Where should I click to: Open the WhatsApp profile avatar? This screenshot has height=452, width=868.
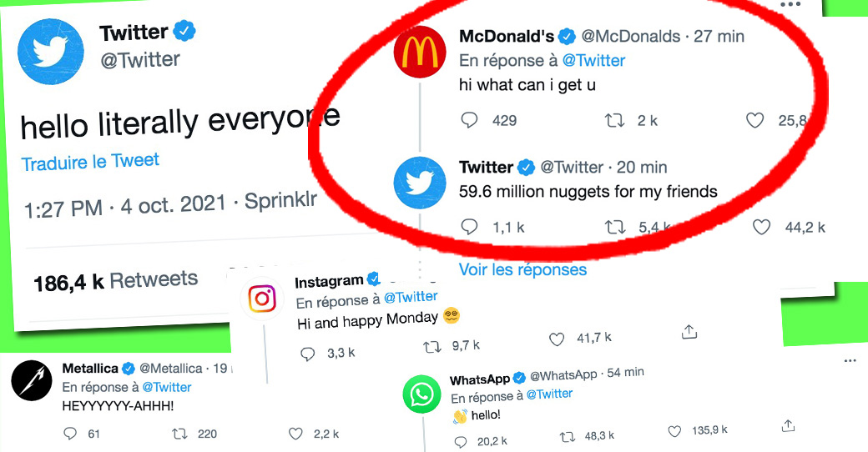tap(421, 394)
